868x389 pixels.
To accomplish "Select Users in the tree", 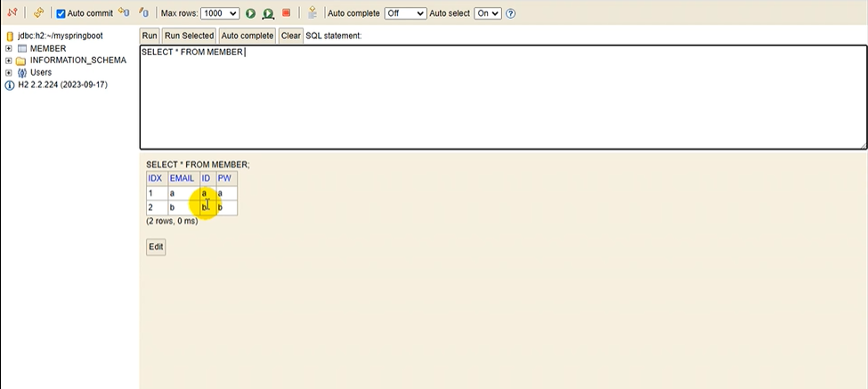I will coord(41,72).
